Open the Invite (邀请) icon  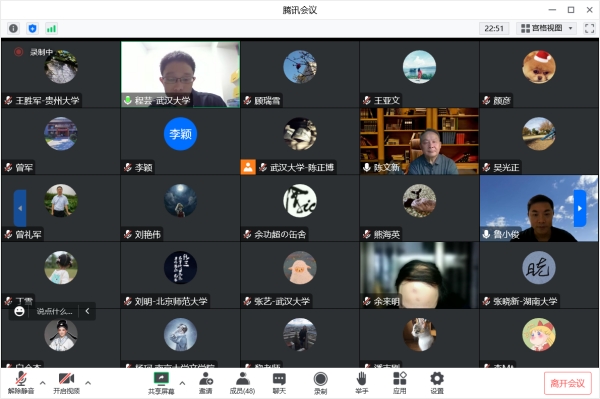click(x=206, y=383)
